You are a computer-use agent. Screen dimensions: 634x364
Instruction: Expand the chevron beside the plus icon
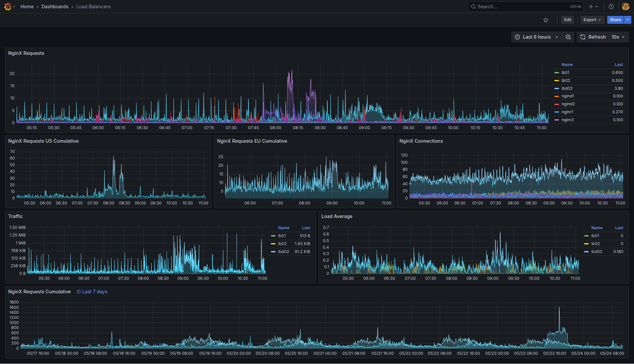tap(597, 7)
